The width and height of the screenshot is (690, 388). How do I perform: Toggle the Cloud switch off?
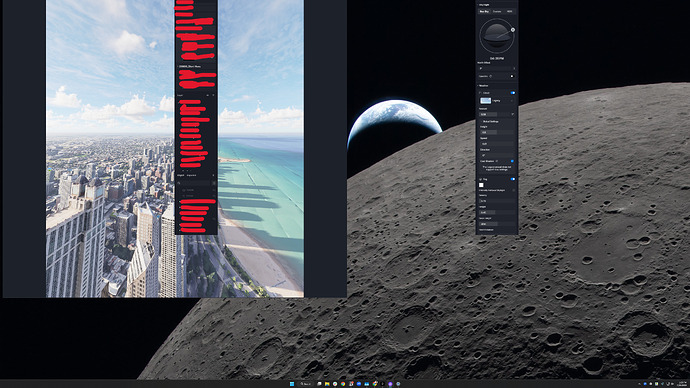[x=512, y=93]
